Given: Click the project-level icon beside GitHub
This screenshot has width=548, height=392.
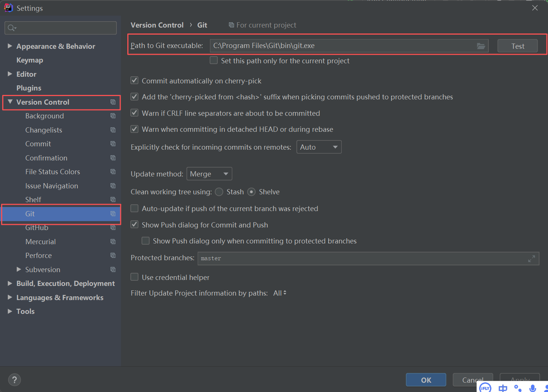Looking at the screenshot, I should pyautogui.click(x=113, y=227).
